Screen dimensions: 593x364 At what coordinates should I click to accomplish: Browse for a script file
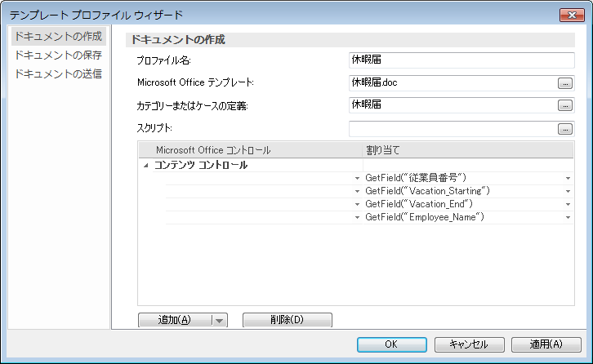565,129
